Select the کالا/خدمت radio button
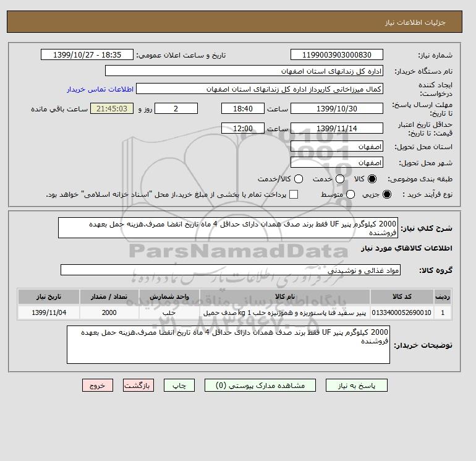This screenshot has height=461, width=476. click(x=299, y=179)
